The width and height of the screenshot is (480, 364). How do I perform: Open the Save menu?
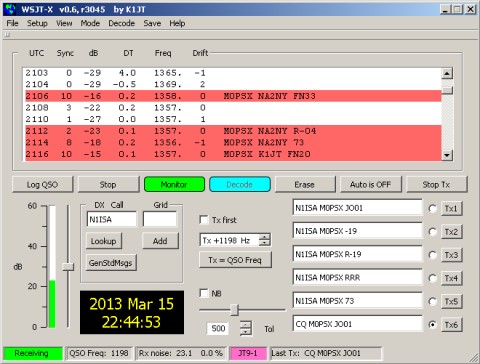point(152,23)
